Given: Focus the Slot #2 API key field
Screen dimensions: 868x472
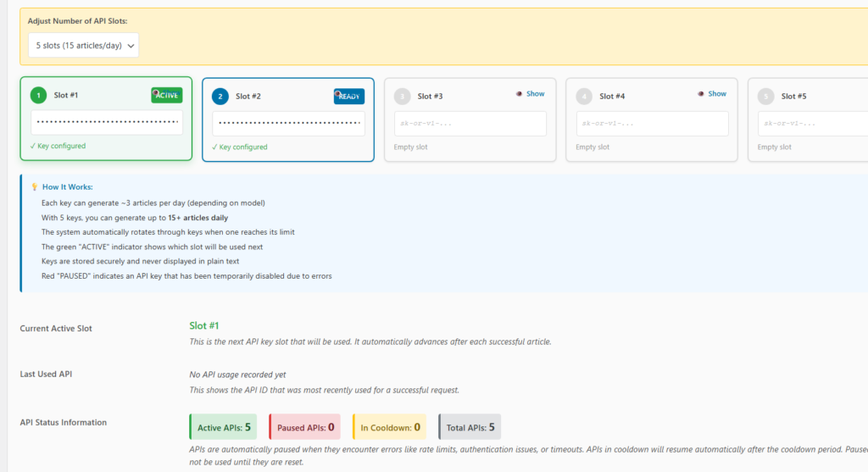Looking at the screenshot, I should (289, 123).
